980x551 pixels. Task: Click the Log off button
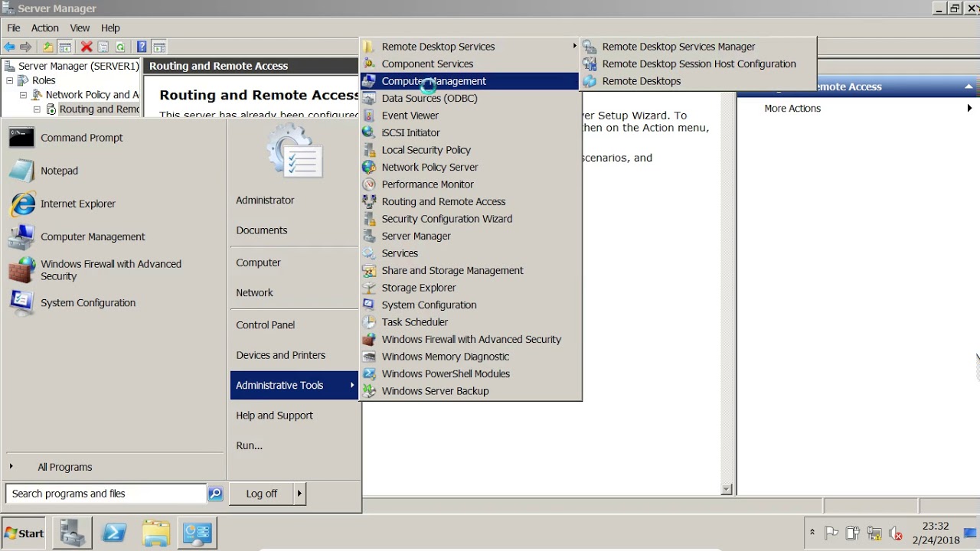261,494
